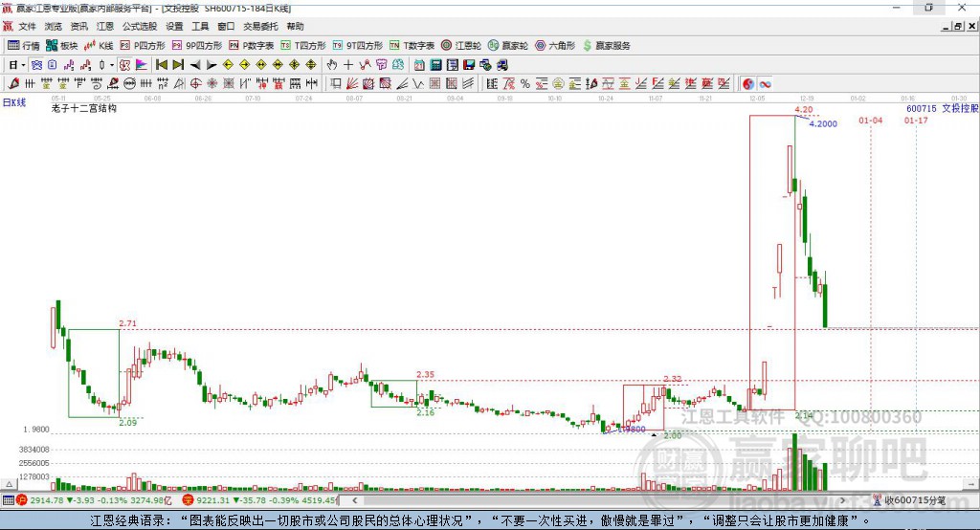The width and height of the screenshot is (980, 530).
Task: Move chart left with black arrow
Action: coord(195,65)
